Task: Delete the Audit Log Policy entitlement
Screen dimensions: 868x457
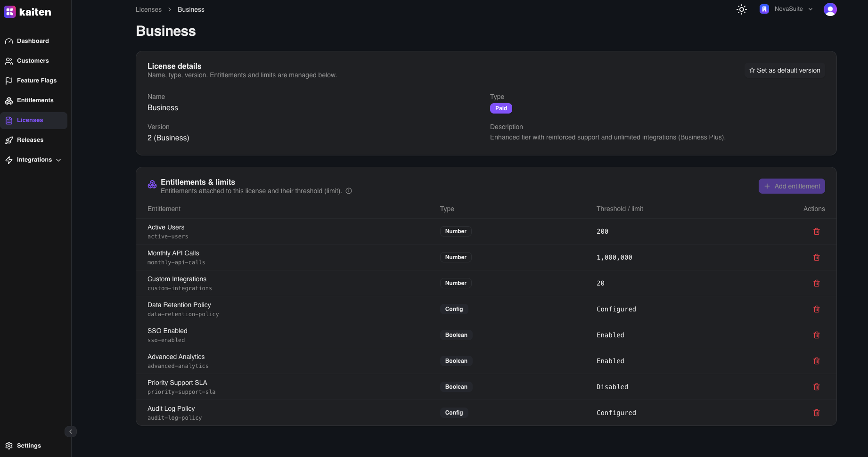Action: pyautogui.click(x=816, y=413)
